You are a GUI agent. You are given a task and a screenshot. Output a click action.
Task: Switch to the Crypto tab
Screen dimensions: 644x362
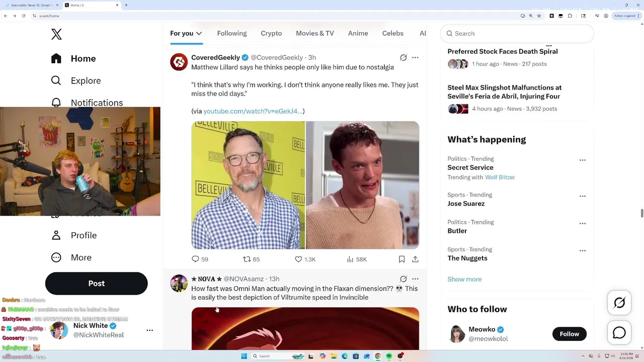click(271, 33)
